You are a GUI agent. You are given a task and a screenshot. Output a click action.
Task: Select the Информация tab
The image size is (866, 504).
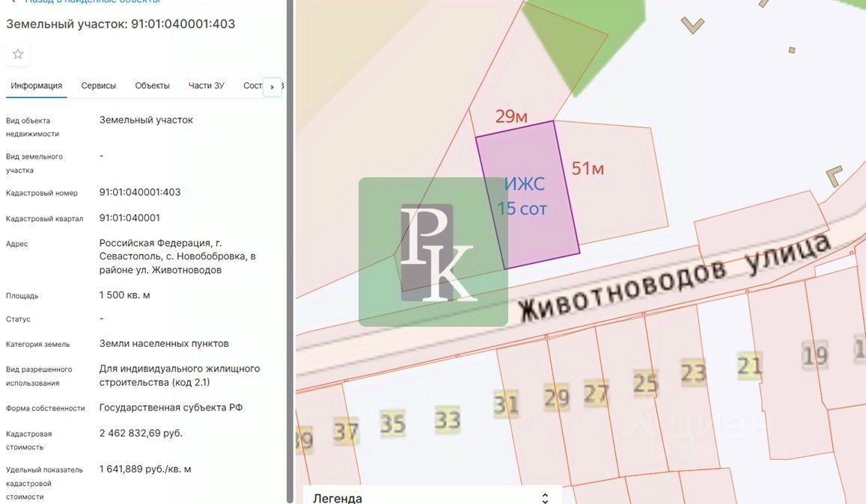coord(36,86)
